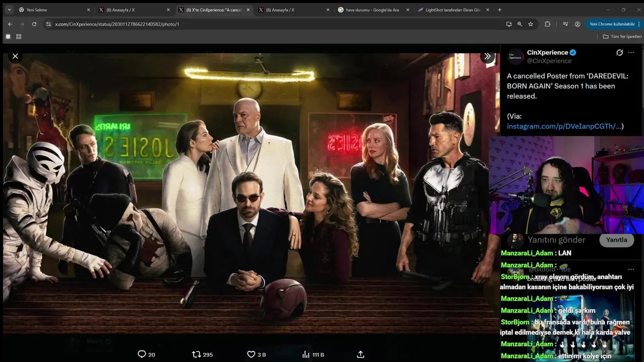Click the 'bu fransada vardı' chat message
This screenshot has width=644, height=362.
point(566,327)
